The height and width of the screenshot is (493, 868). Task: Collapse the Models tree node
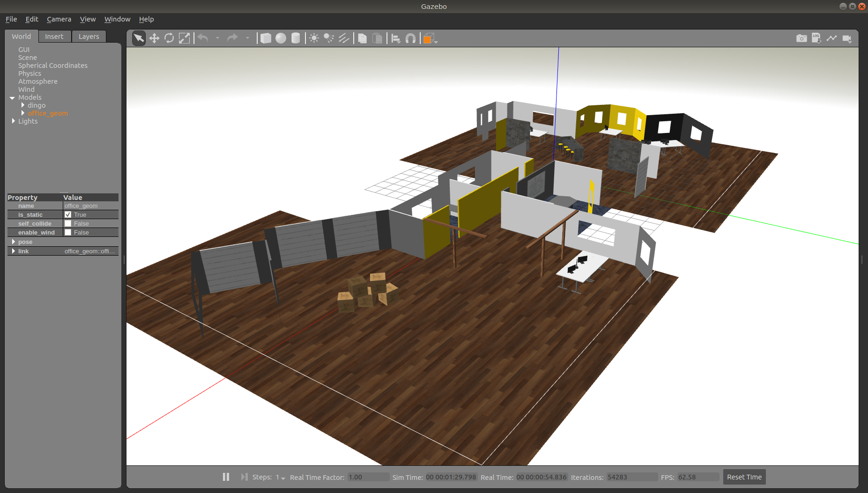pos(12,97)
